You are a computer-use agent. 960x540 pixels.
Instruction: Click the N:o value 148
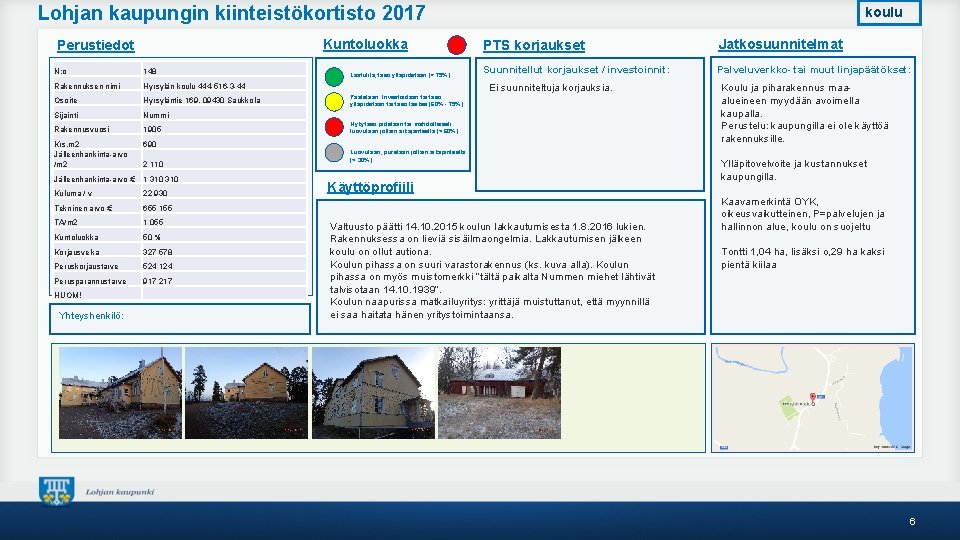coord(150,71)
